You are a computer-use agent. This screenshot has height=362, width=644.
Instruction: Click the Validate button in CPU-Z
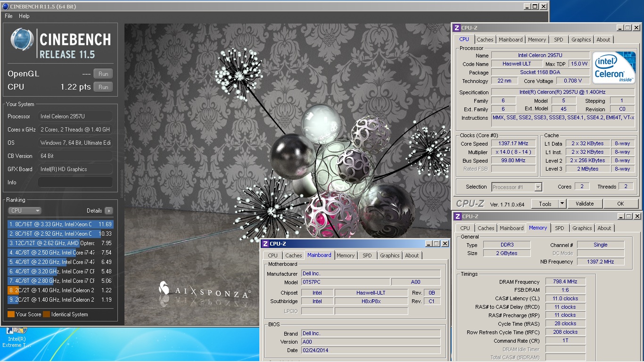click(x=585, y=204)
